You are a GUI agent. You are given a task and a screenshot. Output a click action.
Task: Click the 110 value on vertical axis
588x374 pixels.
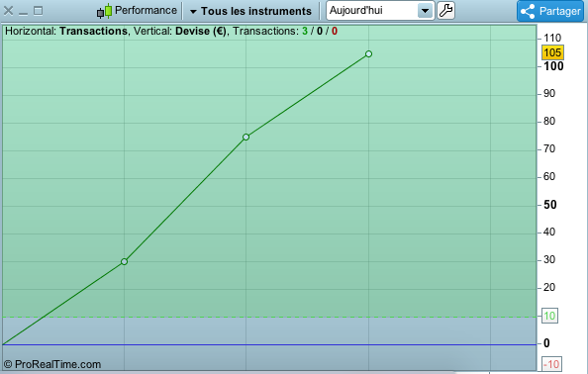pos(552,38)
